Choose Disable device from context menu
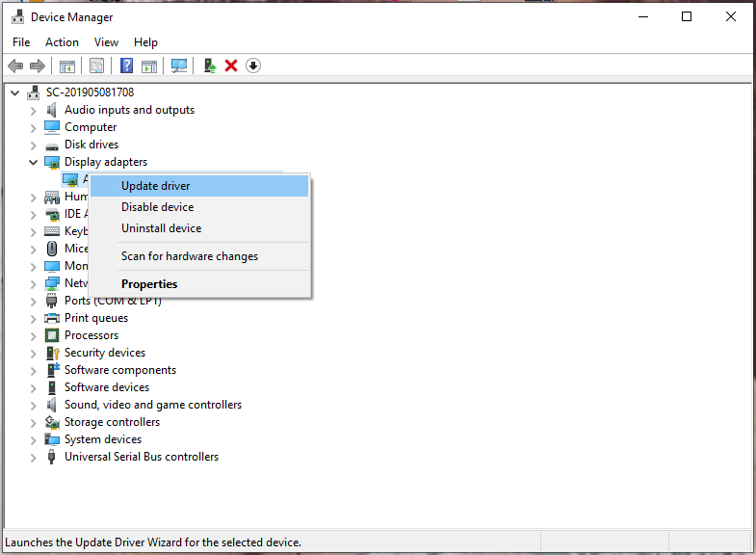Image resolution: width=756 pixels, height=555 pixels. (x=199, y=207)
